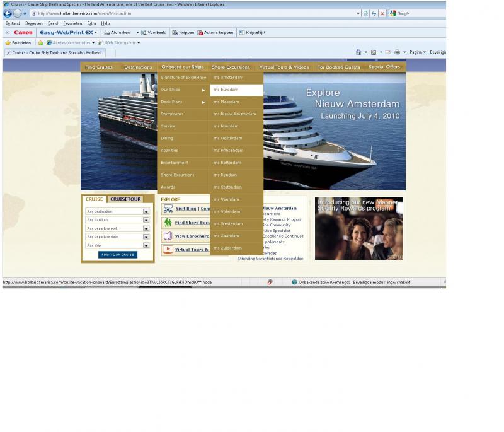Open the address bar history dropdown arrow
The image size is (504, 432).
(358, 13)
